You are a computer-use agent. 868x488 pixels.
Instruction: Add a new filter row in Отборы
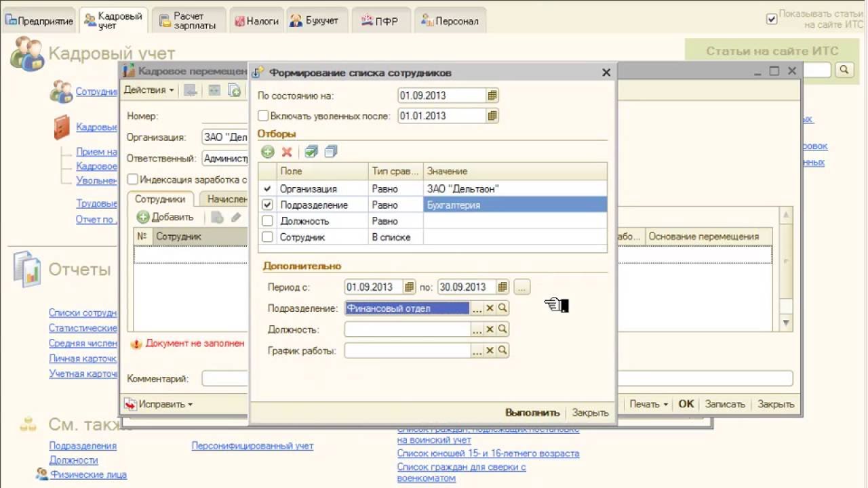[x=268, y=152]
